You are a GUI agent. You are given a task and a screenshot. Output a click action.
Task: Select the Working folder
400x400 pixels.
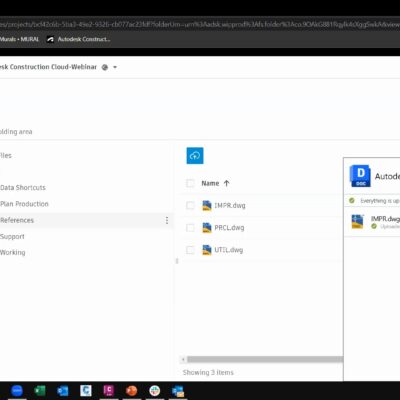[x=13, y=252]
